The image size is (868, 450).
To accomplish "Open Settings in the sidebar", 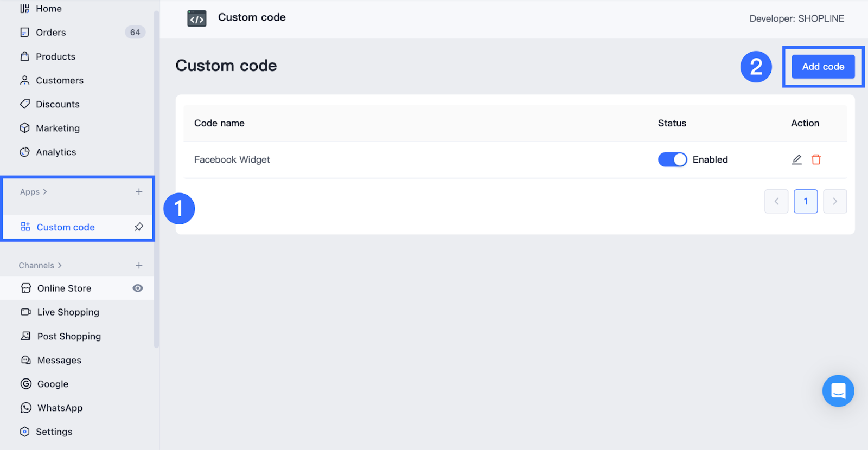I will [54, 432].
